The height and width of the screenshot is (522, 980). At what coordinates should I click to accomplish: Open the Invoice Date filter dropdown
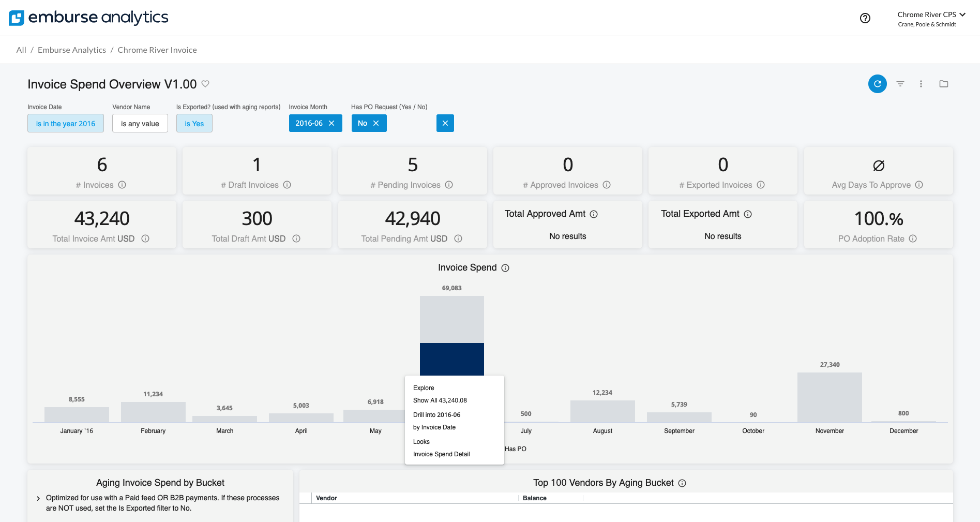66,124
